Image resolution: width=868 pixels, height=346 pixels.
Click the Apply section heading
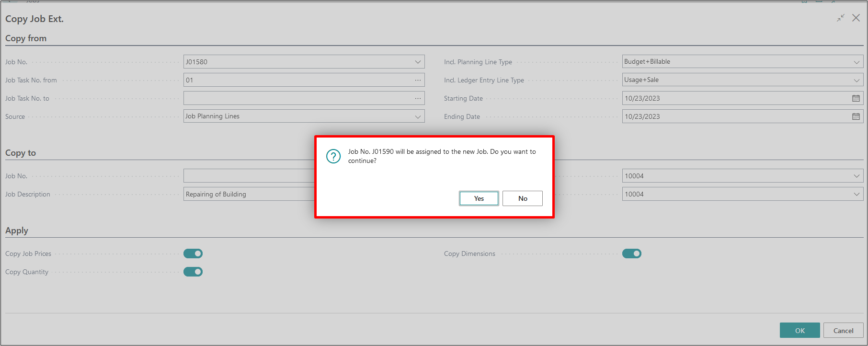click(x=17, y=231)
